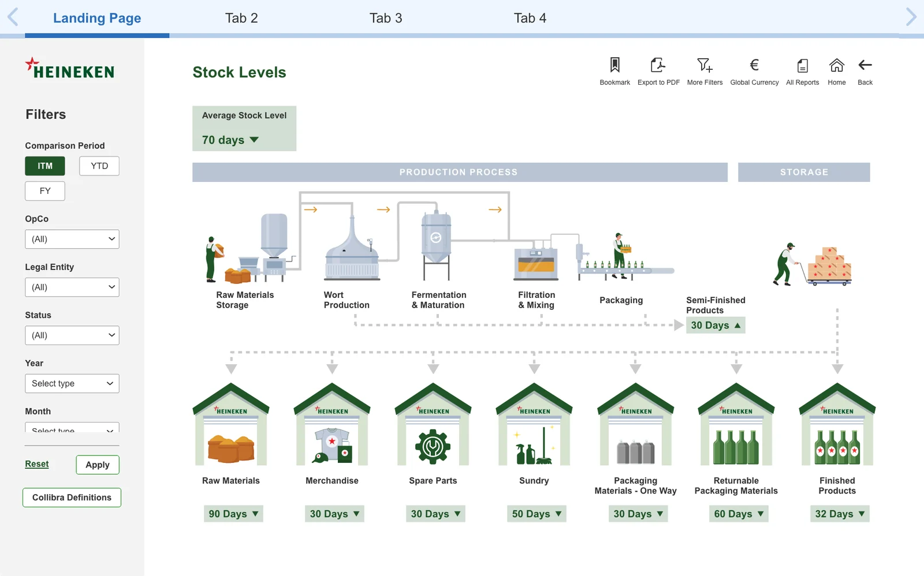This screenshot has height=576, width=924.
Task: Expand Returnable Packaging 60 Days value
Action: coord(739,514)
